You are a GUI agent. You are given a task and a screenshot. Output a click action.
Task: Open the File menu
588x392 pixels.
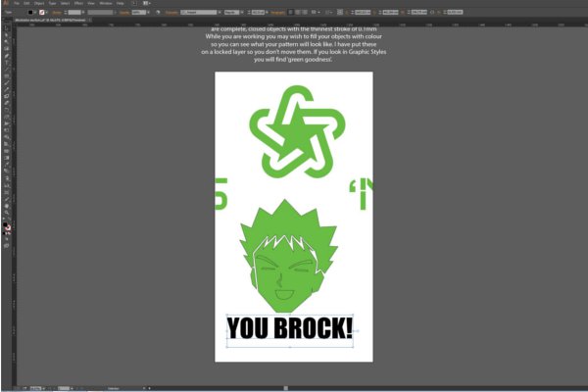(x=17, y=3)
